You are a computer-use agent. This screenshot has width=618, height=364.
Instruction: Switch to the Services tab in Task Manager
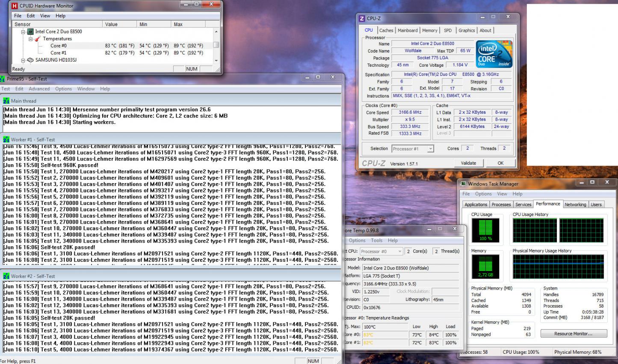pos(523,204)
